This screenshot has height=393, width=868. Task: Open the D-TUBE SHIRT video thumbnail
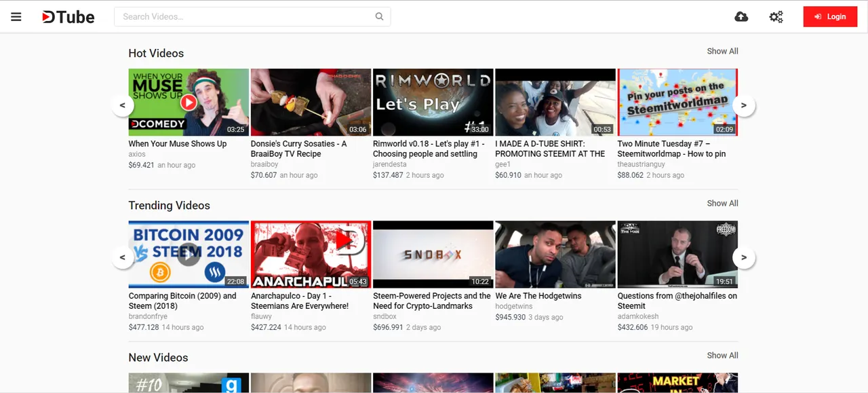click(555, 102)
